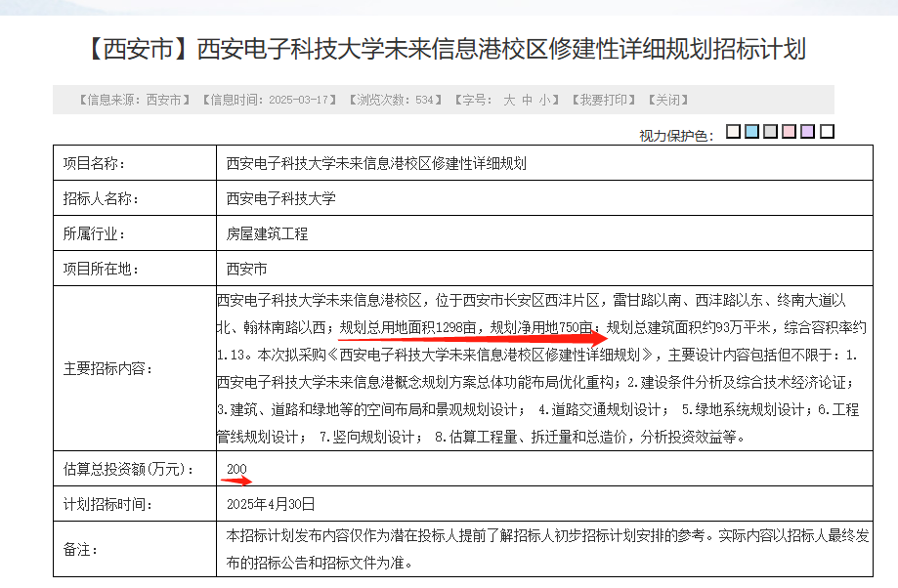Click the 备注 label cell

[135, 549]
